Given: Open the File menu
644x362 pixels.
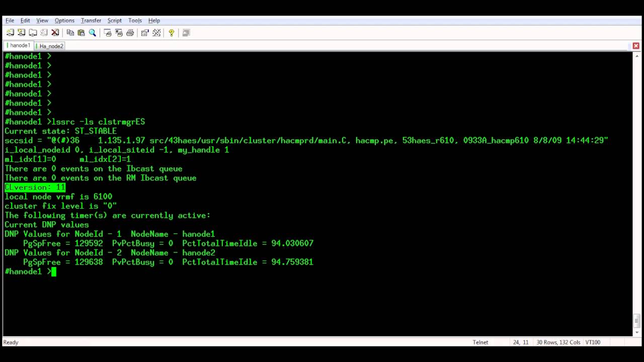Looking at the screenshot, I should [x=10, y=21].
